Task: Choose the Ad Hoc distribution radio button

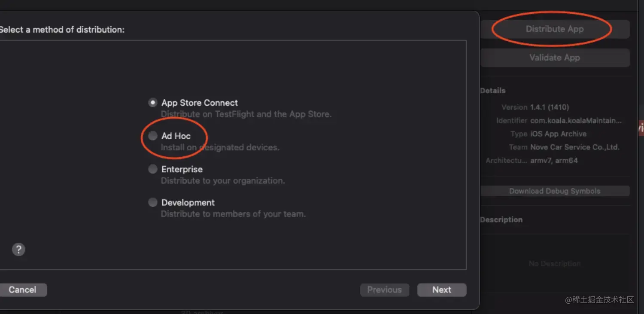Action: click(x=152, y=136)
